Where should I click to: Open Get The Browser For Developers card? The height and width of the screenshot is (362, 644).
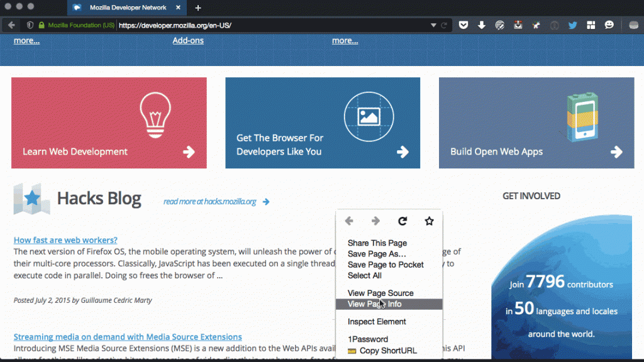click(323, 123)
